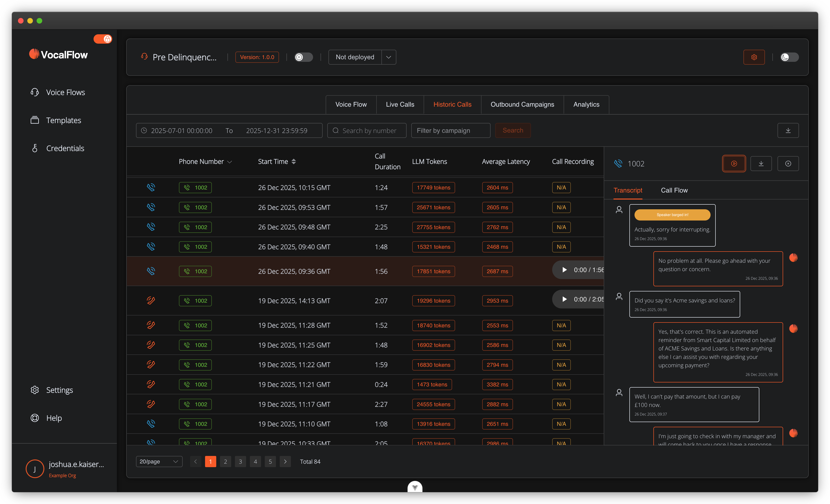
Task: Click the orange settings gear in header
Action: [753, 57]
